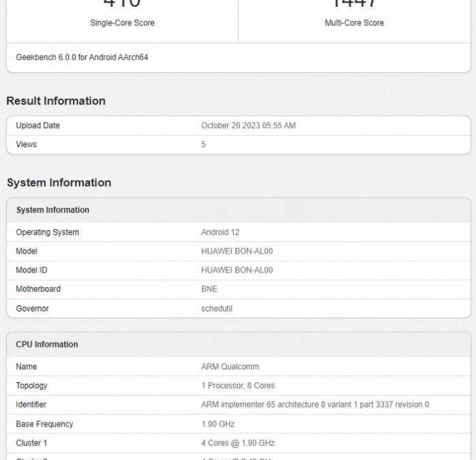This screenshot has height=460, width=476.
Task: Click the Views count value 5
Action: point(203,144)
